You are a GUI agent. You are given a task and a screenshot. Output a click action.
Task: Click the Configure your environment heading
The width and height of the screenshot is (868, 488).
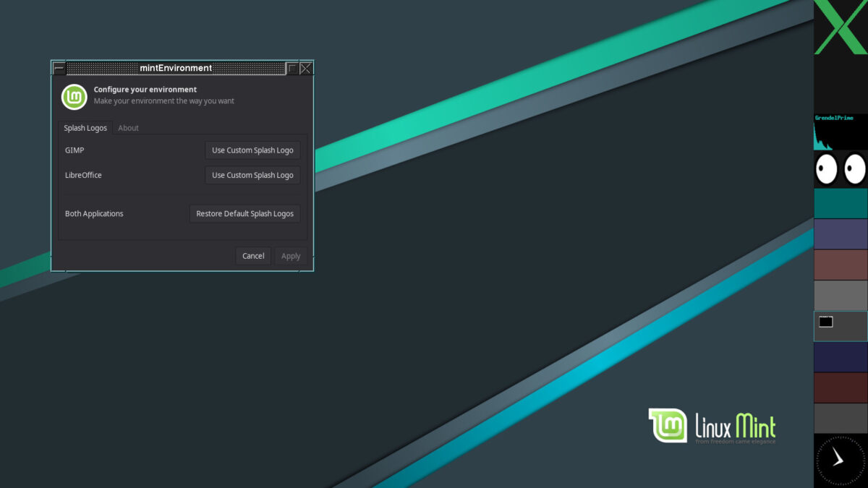coord(144,89)
